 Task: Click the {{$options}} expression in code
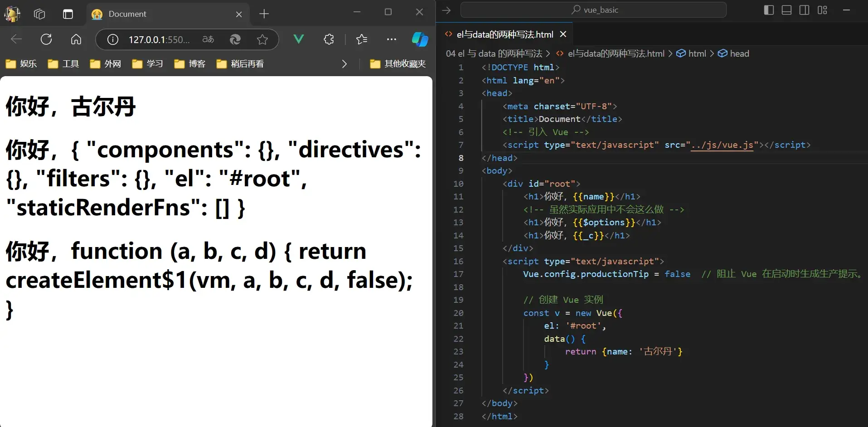604,223
